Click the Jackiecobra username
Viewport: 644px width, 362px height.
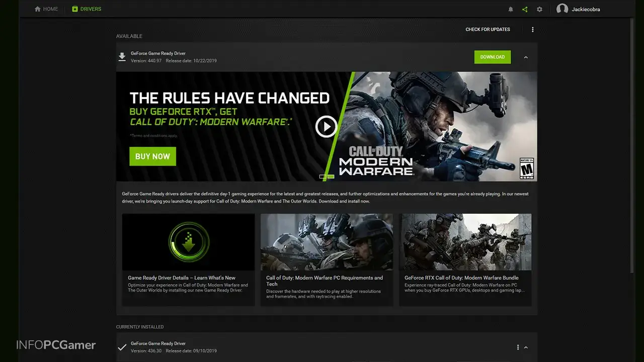coord(586,9)
